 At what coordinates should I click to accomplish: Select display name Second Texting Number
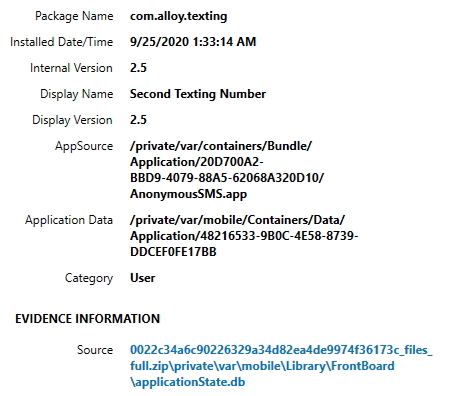(x=198, y=94)
